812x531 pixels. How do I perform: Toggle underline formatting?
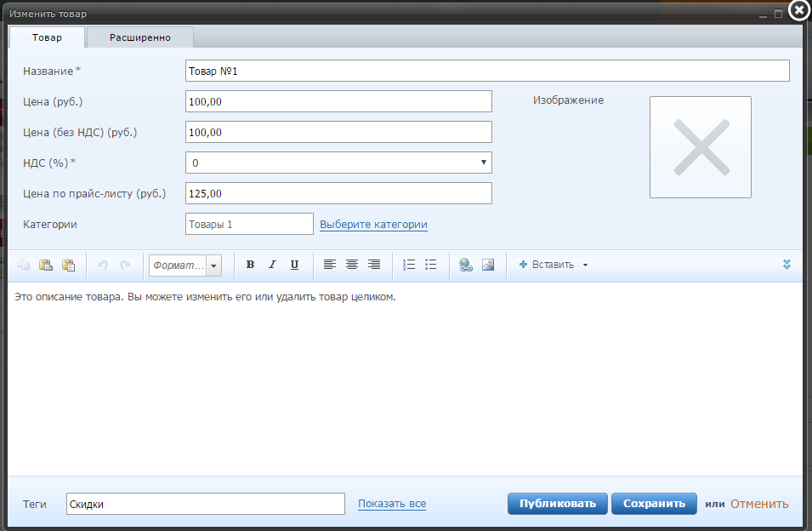pyautogui.click(x=295, y=265)
